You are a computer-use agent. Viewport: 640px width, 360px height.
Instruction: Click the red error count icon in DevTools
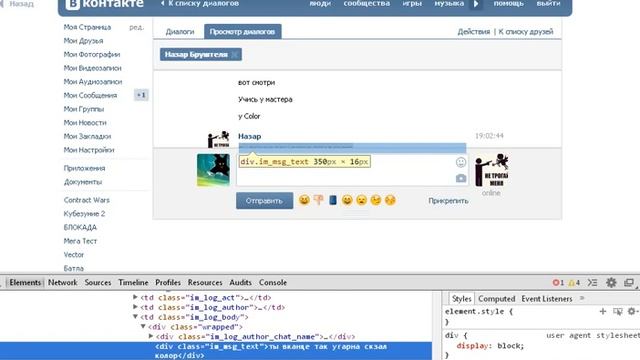(x=556, y=282)
